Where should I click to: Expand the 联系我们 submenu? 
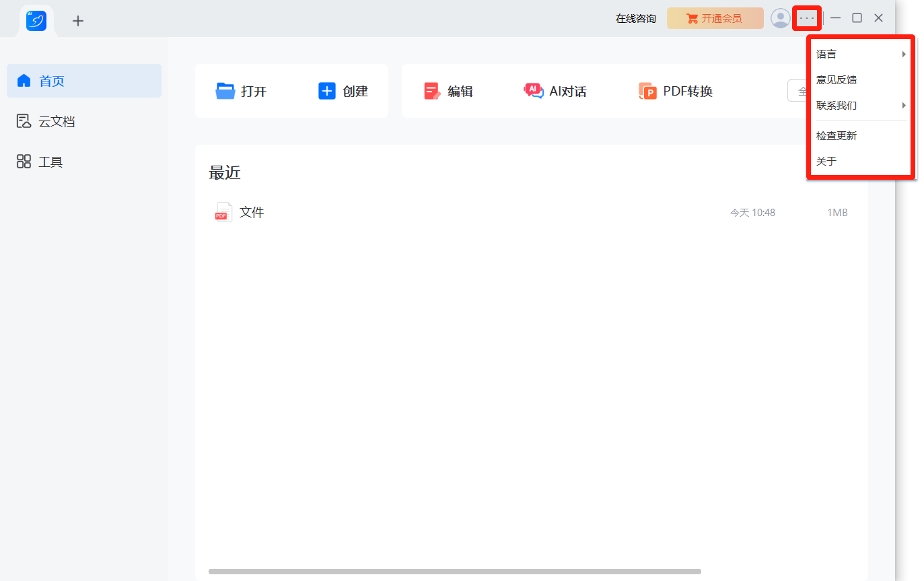(861, 105)
